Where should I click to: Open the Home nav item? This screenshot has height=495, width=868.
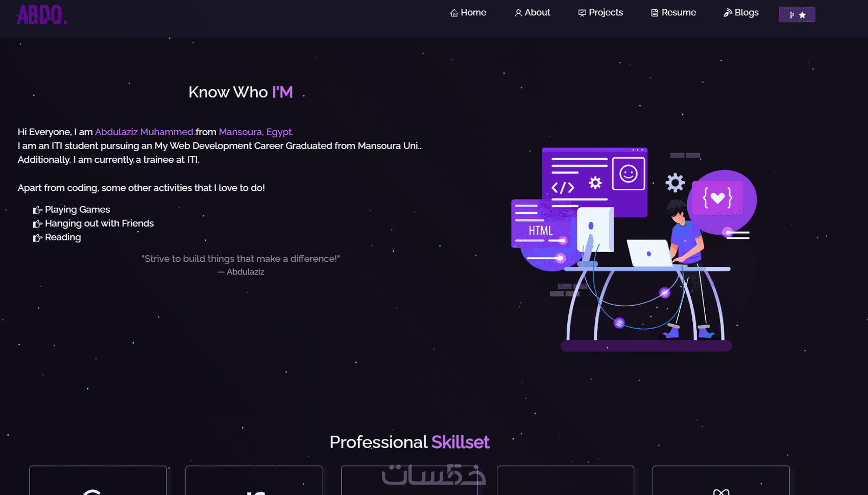pos(468,13)
